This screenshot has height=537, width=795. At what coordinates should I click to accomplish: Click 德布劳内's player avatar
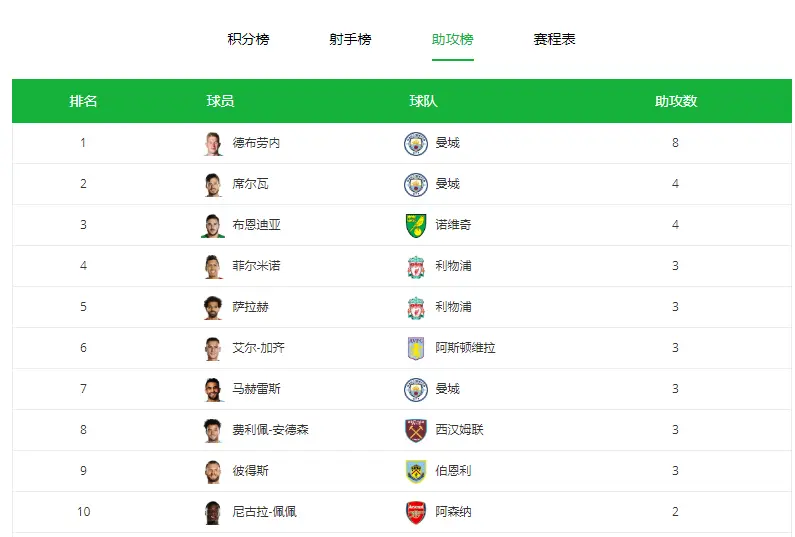213,144
